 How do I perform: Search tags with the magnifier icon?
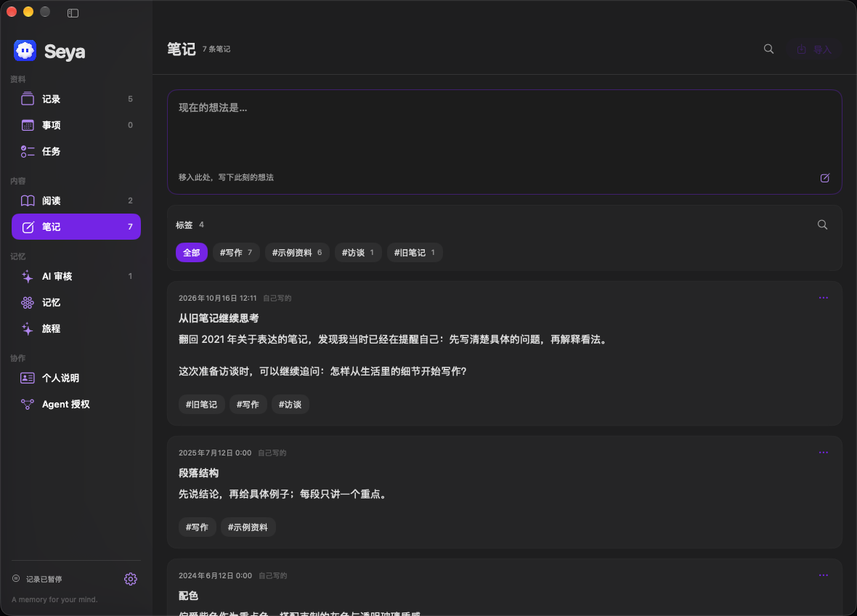822,224
